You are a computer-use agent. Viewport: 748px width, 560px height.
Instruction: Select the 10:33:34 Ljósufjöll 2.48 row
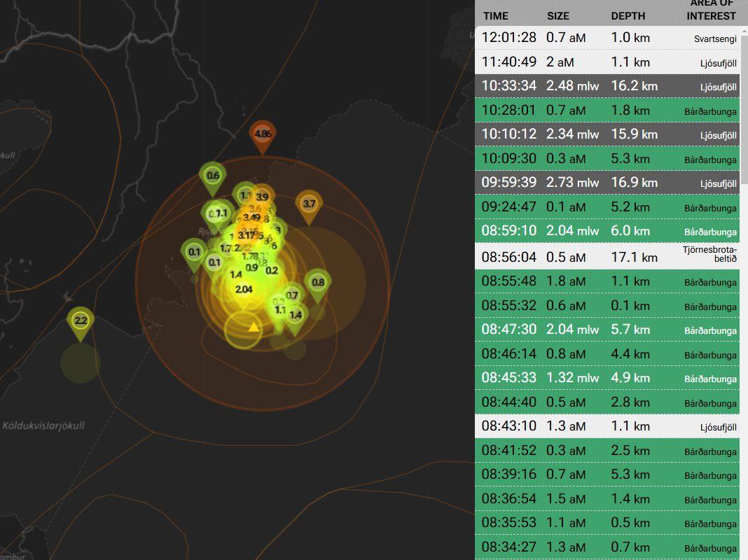[x=607, y=86]
